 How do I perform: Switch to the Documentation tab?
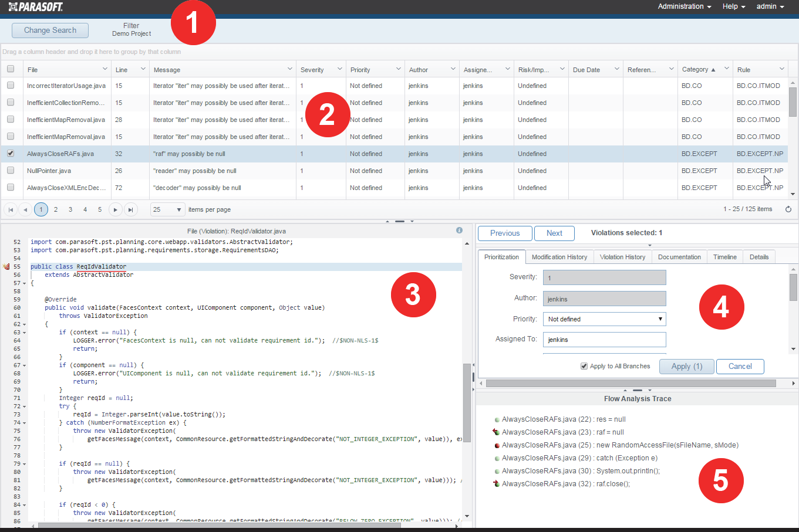click(679, 257)
